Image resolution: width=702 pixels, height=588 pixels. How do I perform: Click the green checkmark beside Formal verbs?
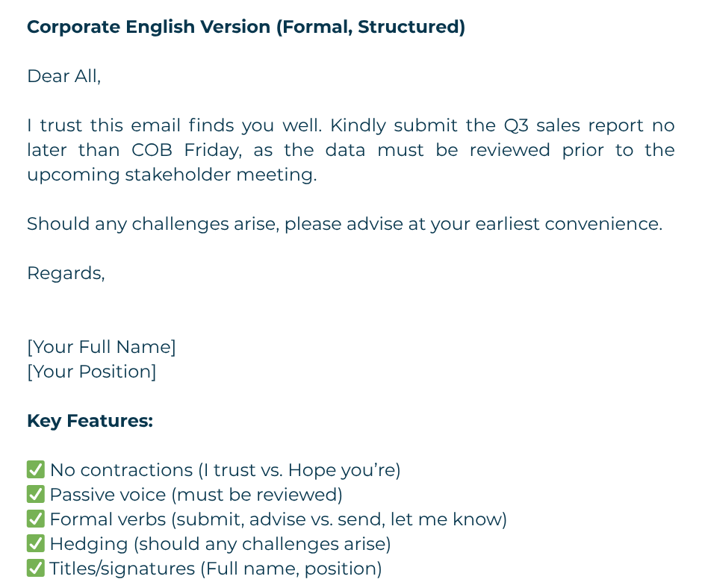pos(35,519)
